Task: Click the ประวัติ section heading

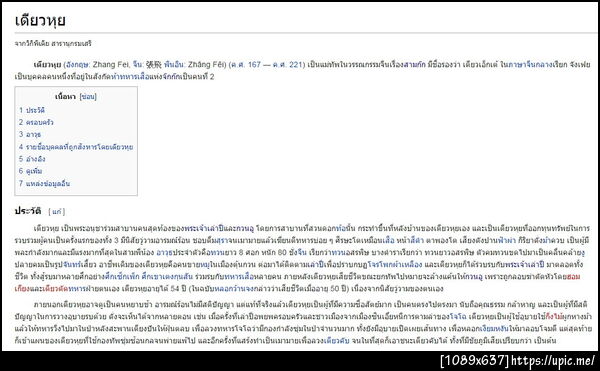Action: (x=28, y=211)
